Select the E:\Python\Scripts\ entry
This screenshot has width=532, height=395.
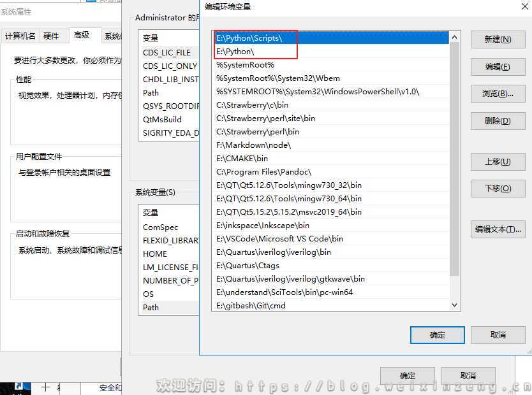(x=331, y=38)
